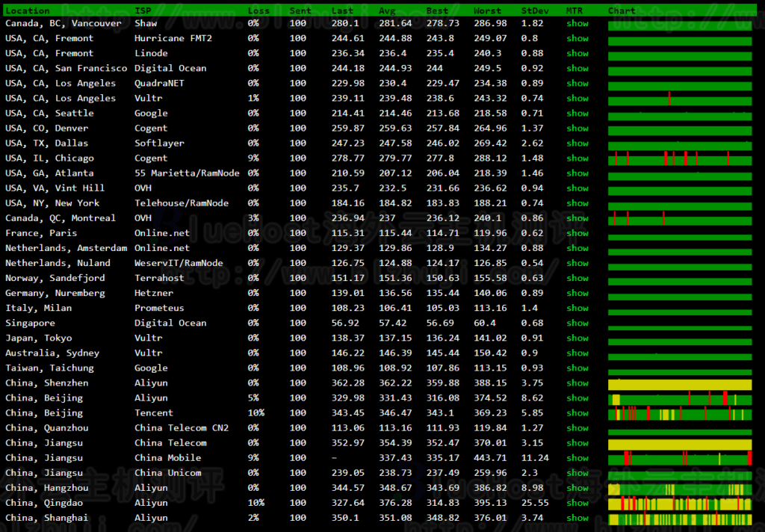The image size is (765, 532).
Task: Select the "Italy, Milan" location cell
Action: coord(39,308)
